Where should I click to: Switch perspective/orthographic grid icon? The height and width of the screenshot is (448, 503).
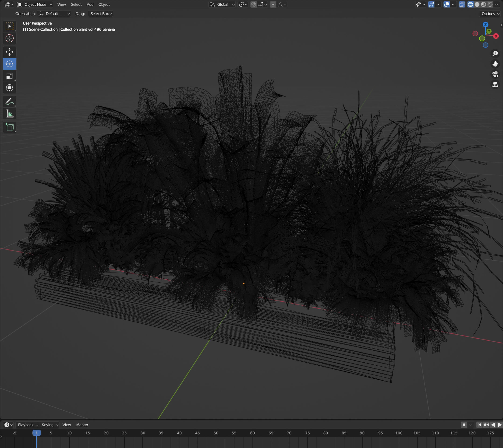click(x=495, y=84)
